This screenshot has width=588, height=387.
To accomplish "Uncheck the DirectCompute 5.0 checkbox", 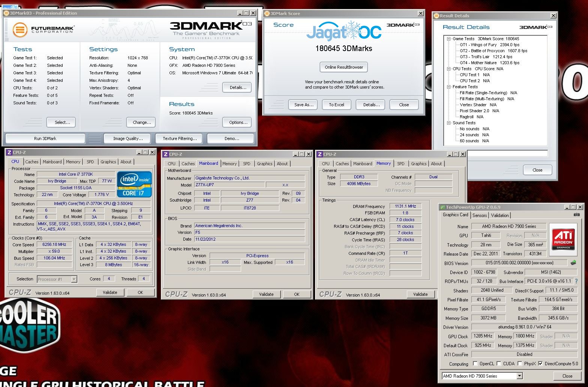I will coord(540,363).
